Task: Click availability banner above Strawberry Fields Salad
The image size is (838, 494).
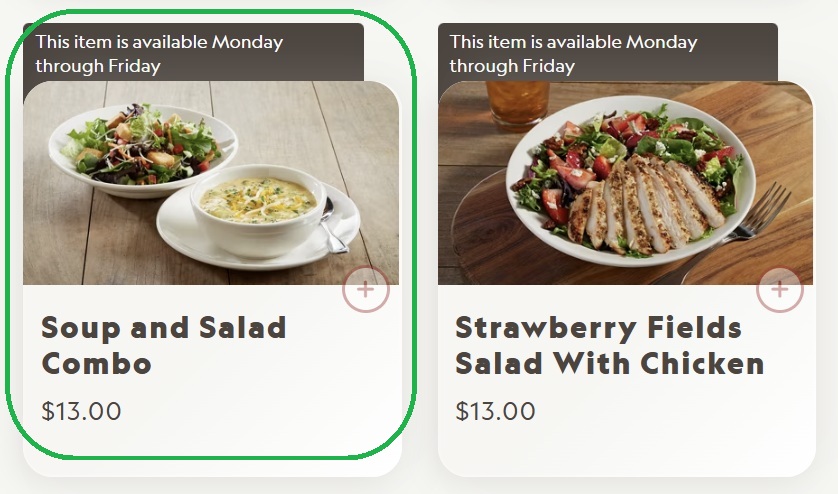Action: [x=573, y=54]
